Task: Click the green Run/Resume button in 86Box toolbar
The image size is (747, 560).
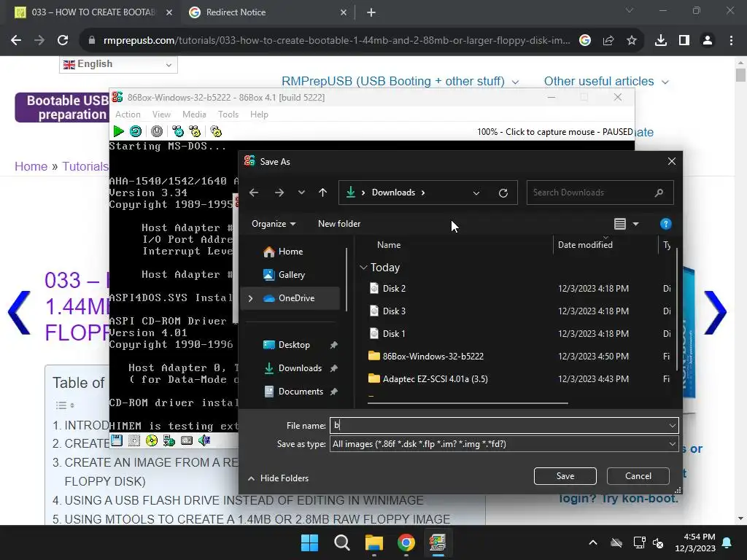Action: tap(119, 131)
